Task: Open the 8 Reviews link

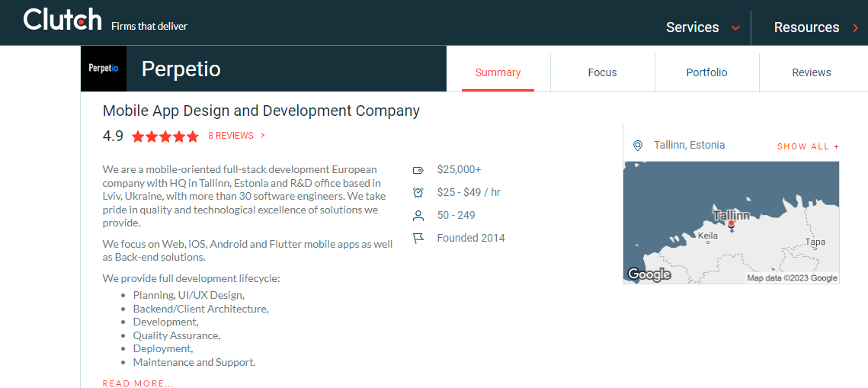Action: (x=236, y=136)
